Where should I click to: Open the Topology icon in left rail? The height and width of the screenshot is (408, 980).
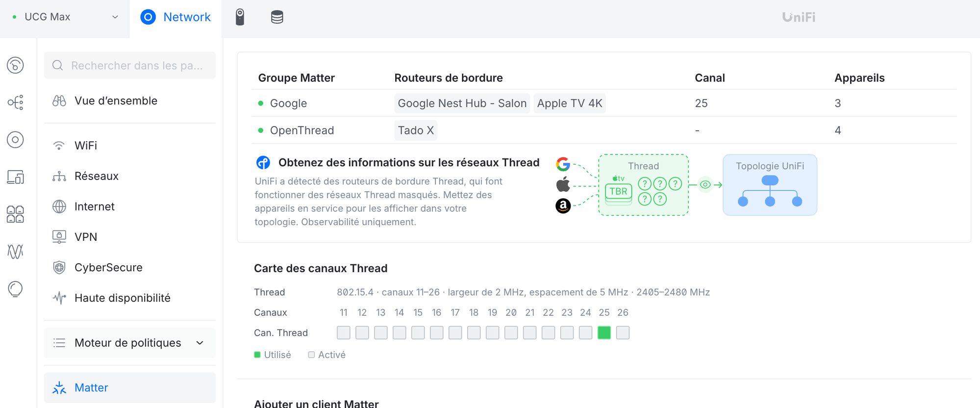[x=15, y=102]
